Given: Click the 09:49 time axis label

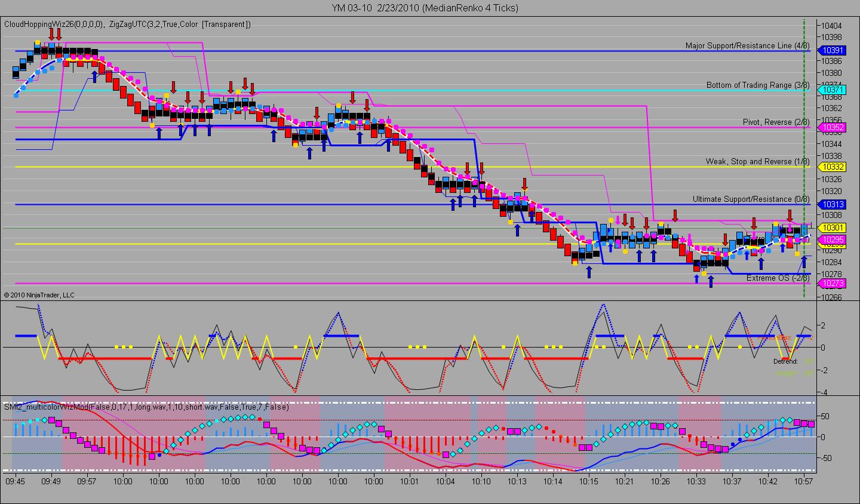Looking at the screenshot, I should tap(51, 480).
